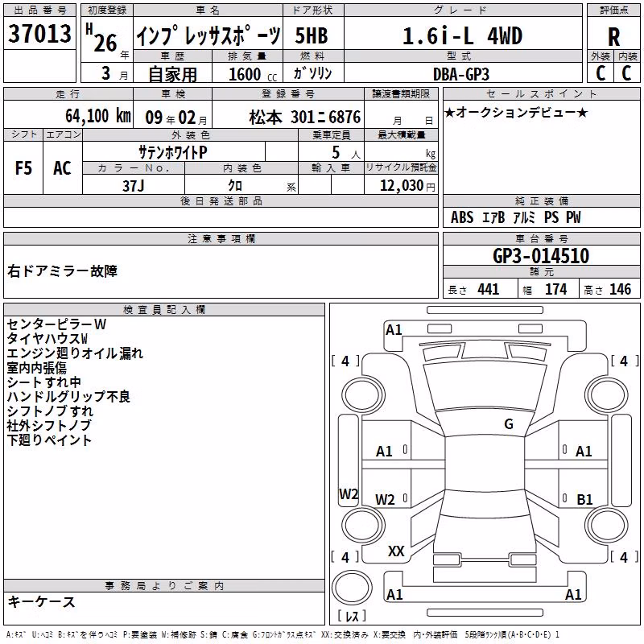Viewport: 644px width, 644px height.
Task: Click inspector note 下廻りペイント
Action: 49,440
